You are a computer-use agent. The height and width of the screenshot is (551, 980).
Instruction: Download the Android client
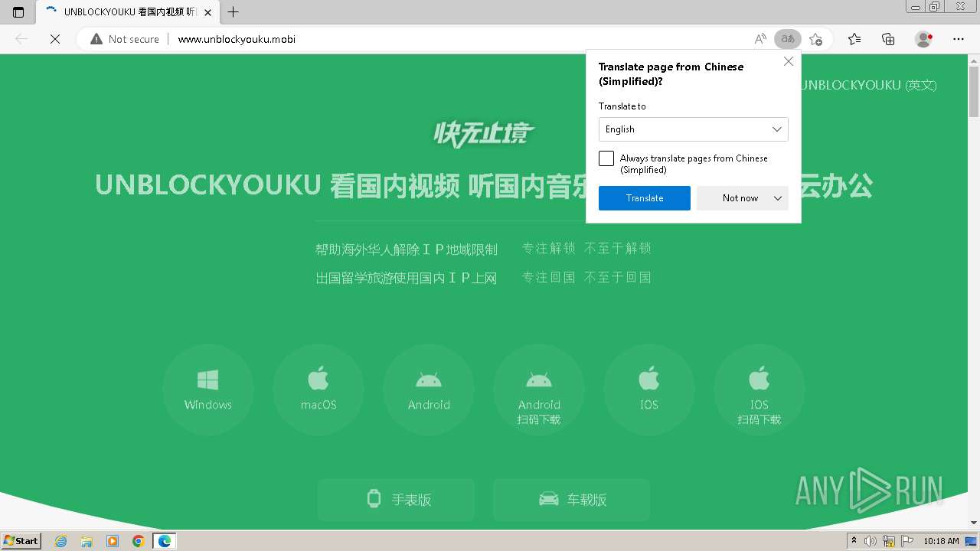(x=429, y=390)
